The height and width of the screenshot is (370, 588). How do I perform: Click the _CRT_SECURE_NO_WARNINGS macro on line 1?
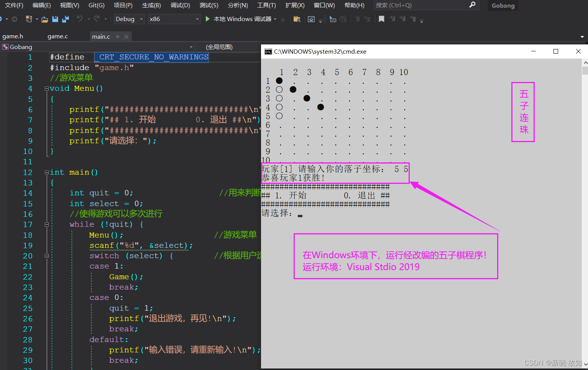pyautogui.click(x=151, y=57)
